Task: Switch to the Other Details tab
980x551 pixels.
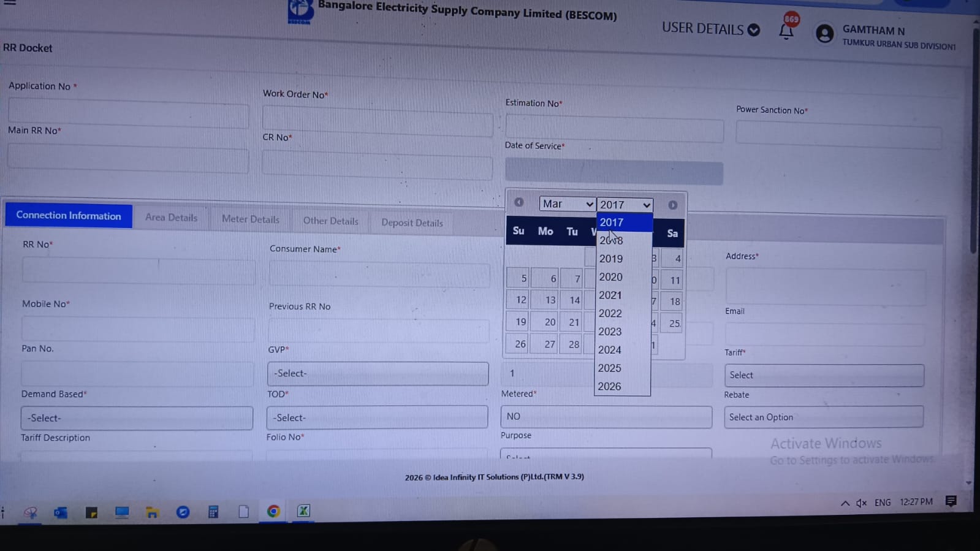Action: tap(331, 221)
